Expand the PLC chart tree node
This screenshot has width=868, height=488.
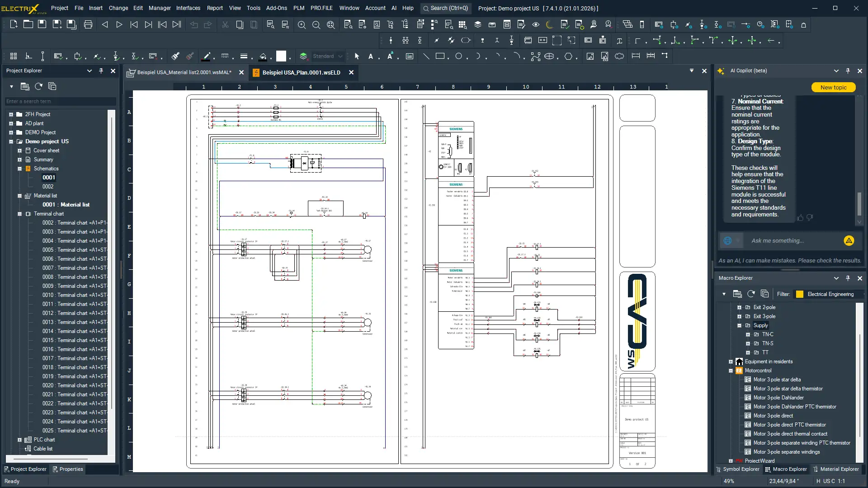coord(19,440)
